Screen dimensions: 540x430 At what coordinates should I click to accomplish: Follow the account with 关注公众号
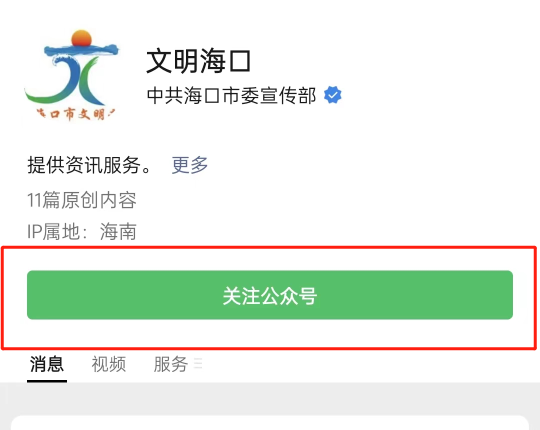270,295
